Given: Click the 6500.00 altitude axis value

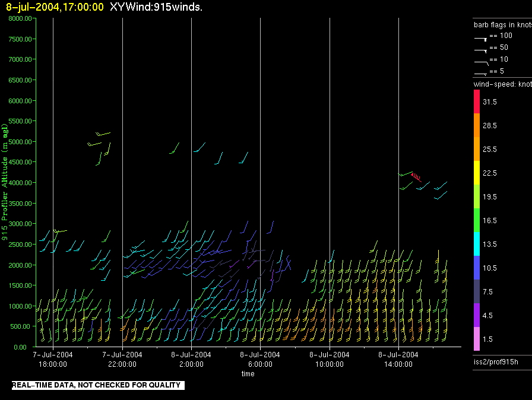Looking at the screenshot, I should 20,80.
